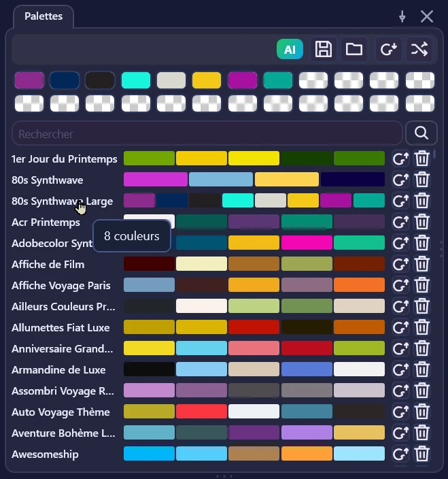Pick the first purple swatch in current palette
The width and height of the screenshot is (448, 479).
pyautogui.click(x=29, y=80)
